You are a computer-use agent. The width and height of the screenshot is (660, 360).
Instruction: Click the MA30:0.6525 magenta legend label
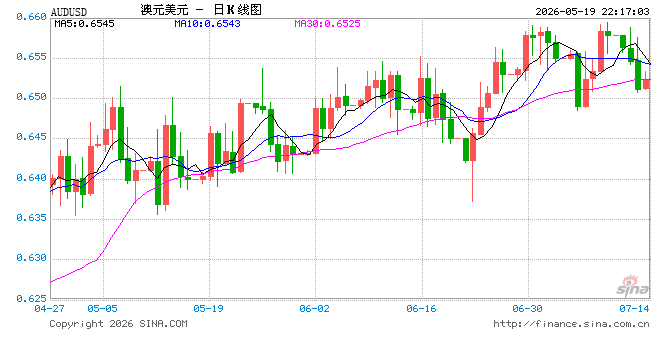pyautogui.click(x=327, y=24)
